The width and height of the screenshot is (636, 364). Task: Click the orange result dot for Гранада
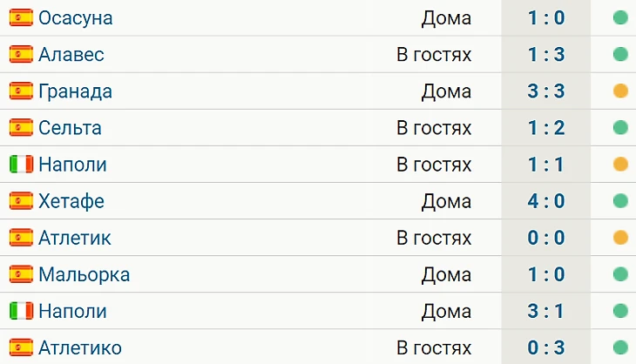click(x=620, y=91)
